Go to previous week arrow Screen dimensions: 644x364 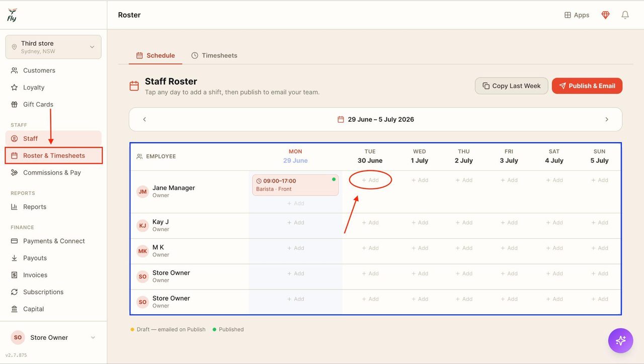[144, 119]
